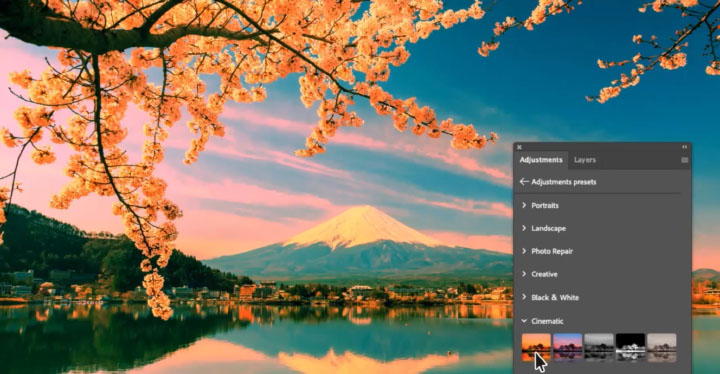Click the back arrow beside Adjustments presets
The height and width of the screenshot is (374, 720).
[x=524, y=182]
